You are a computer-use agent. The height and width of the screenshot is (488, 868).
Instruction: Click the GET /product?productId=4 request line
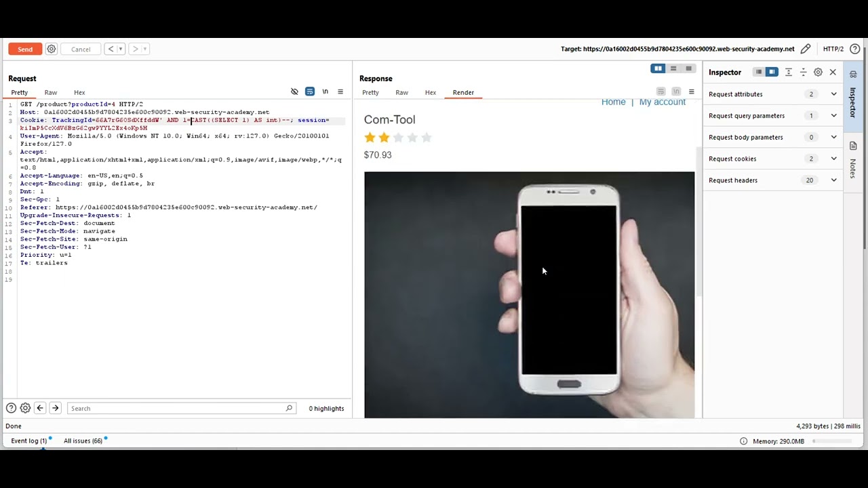[x=81, y=104]
